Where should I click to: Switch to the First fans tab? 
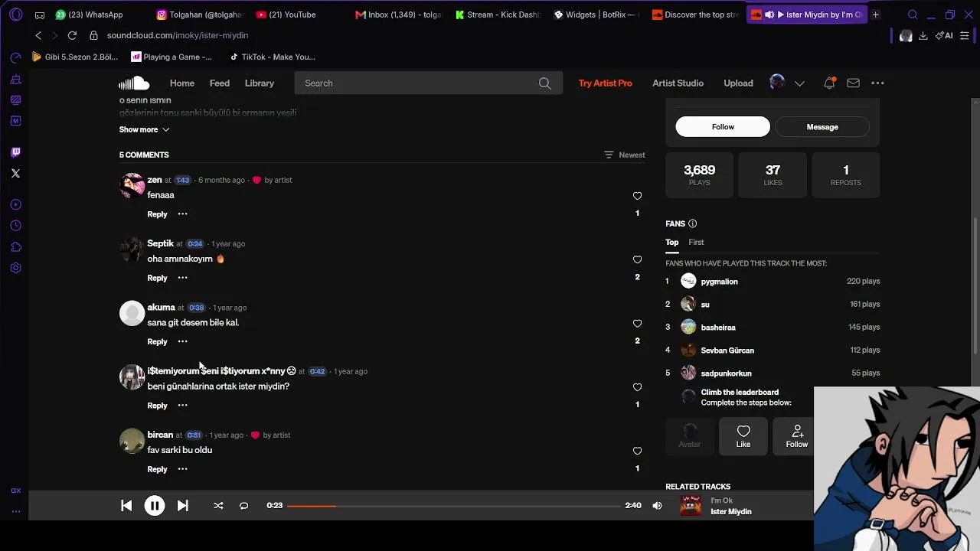pyautogui.click(x=696, y=242)
